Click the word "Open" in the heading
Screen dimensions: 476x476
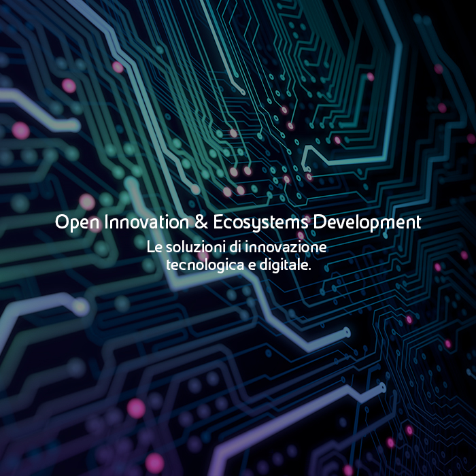[x=71, y=223]
